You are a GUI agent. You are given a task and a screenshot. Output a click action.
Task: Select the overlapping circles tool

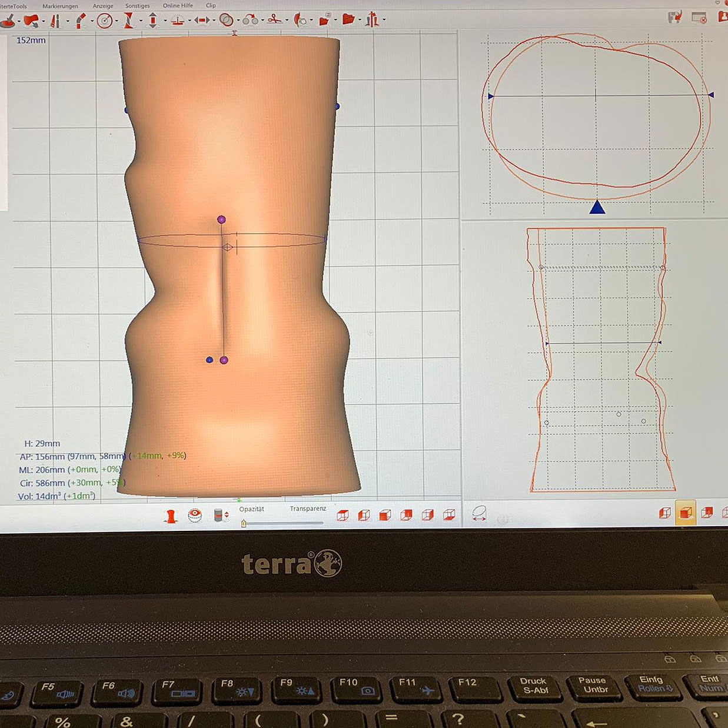(226, 21)
